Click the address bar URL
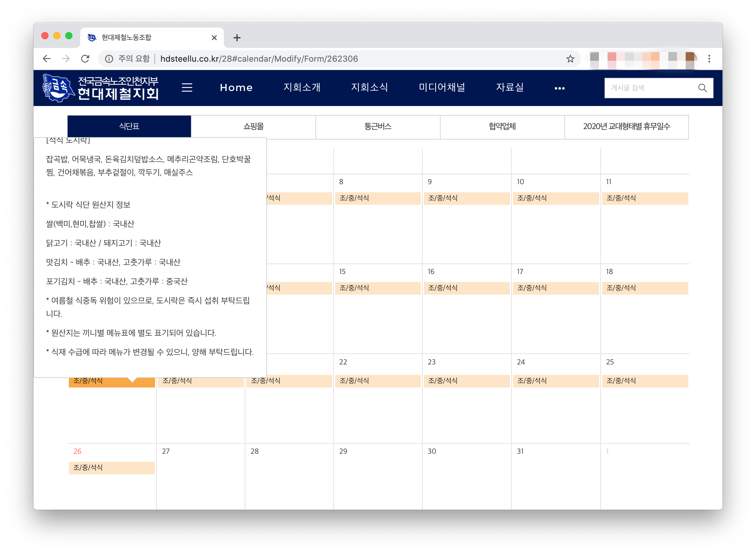The height and width of the screenshot is (554, 756). (259, 59)
